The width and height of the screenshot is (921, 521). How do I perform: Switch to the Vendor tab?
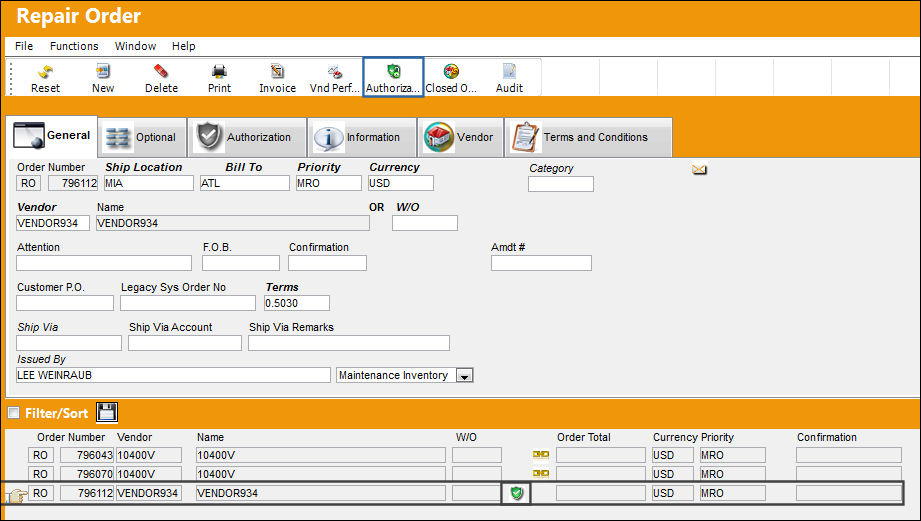[x=460, y=137]
